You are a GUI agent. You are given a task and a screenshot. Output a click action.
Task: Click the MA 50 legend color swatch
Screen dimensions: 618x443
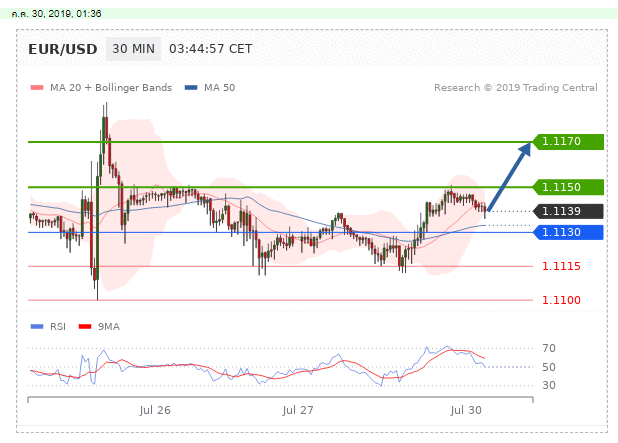click(x=191, y=87)
